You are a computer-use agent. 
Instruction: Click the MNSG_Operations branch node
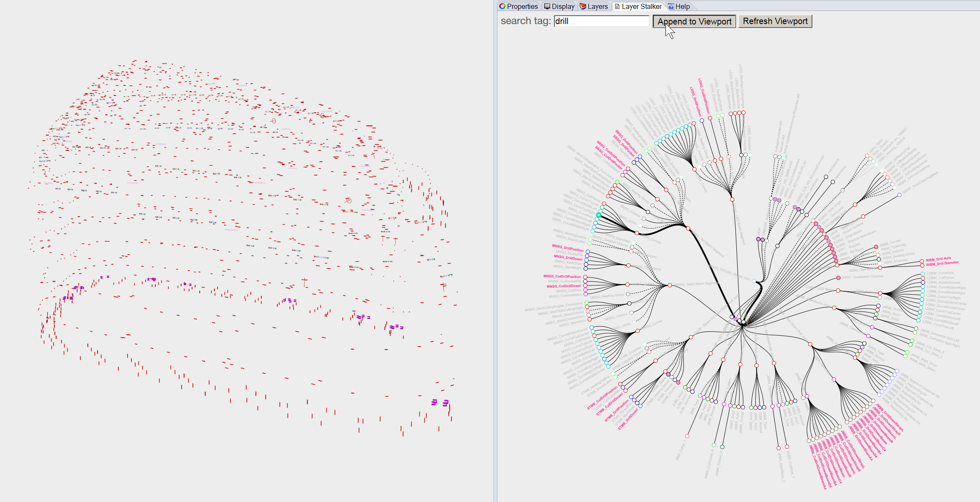[x=629, y=265]
